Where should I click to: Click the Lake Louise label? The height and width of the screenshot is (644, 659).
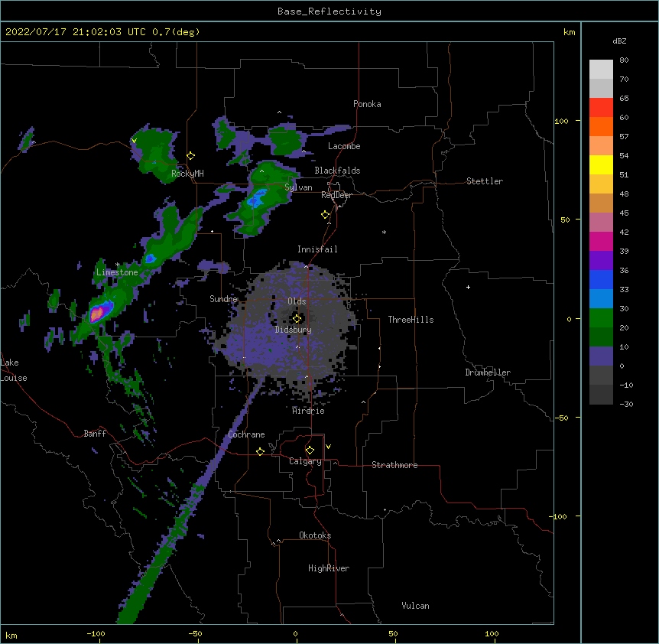coord(14,370)
